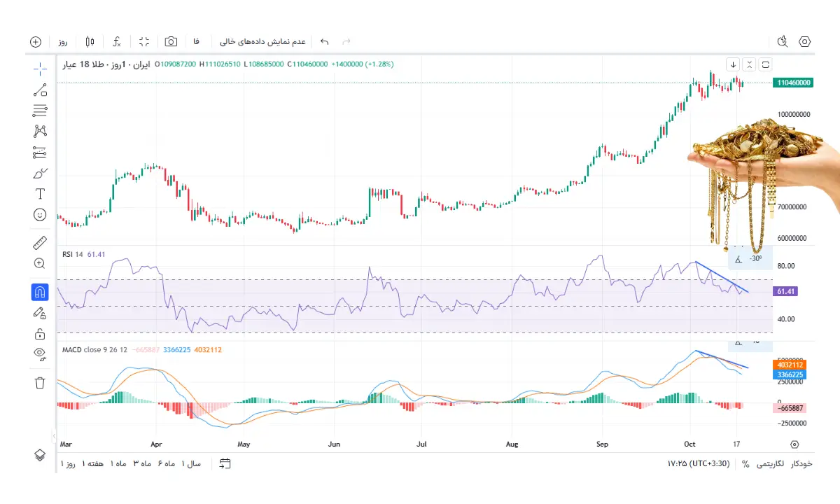
Task: Click the لگاریتمی scale button
Action: [x=771, y=463]
